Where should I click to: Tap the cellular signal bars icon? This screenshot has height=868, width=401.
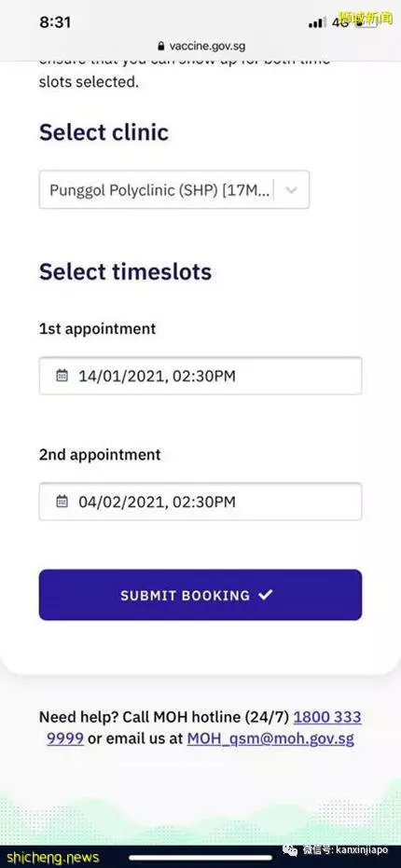(x=317, y=22)
